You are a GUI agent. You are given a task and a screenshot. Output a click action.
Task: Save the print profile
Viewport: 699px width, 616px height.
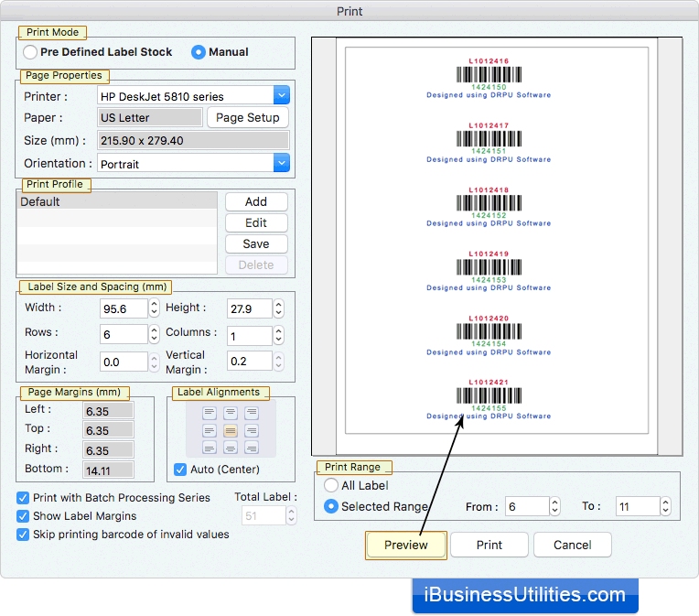tap(256, 244)
